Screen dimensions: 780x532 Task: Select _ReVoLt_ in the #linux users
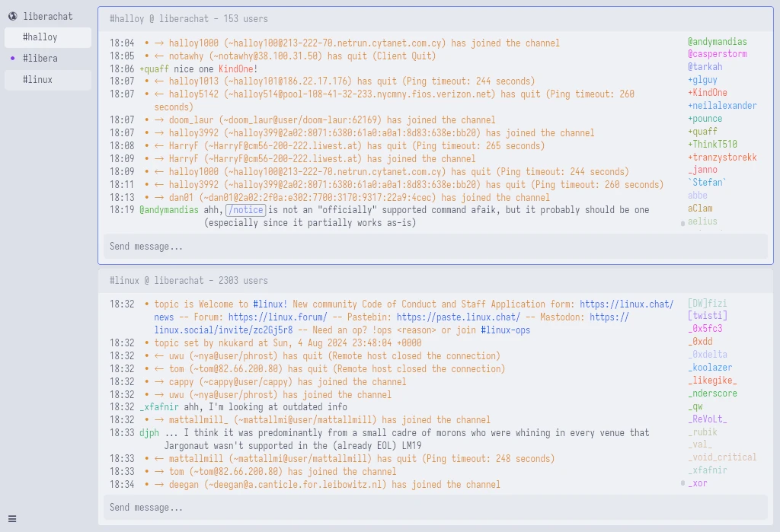click(x=708, y=419)
